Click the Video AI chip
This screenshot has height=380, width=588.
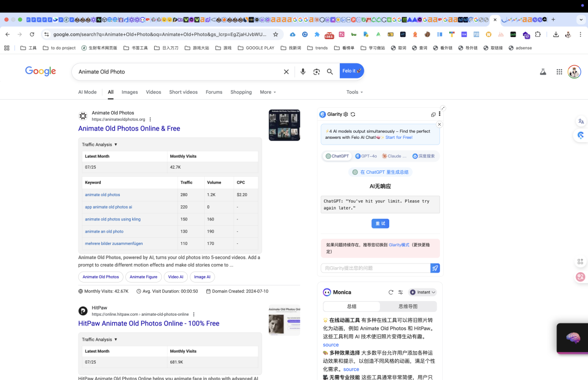[x=175, y=277]
